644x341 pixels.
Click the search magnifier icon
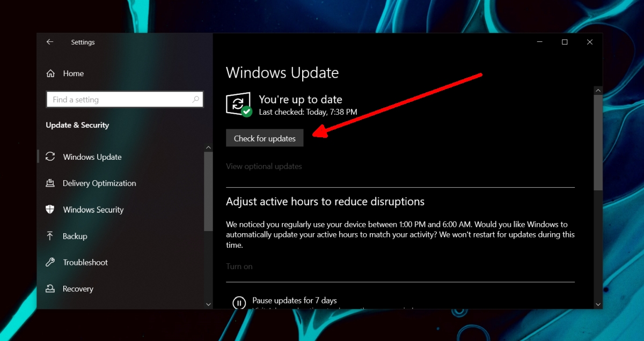pyautogui.click(x=196, y=99)
